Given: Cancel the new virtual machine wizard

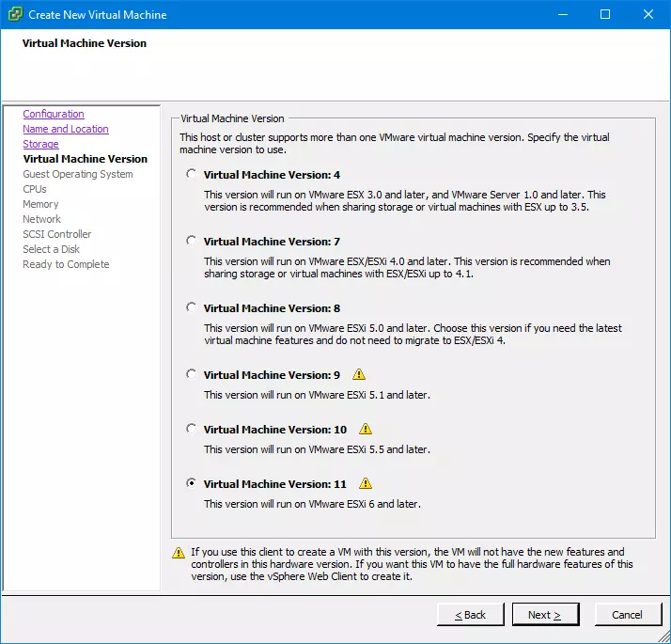Looking at the screenshot, I should point(628,615).
